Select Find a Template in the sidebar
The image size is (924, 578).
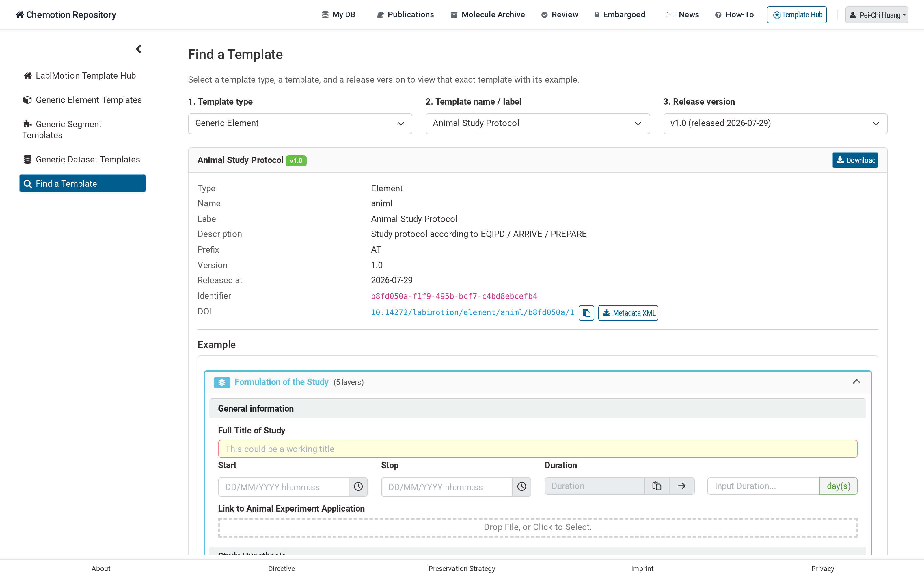click(83, 184)
